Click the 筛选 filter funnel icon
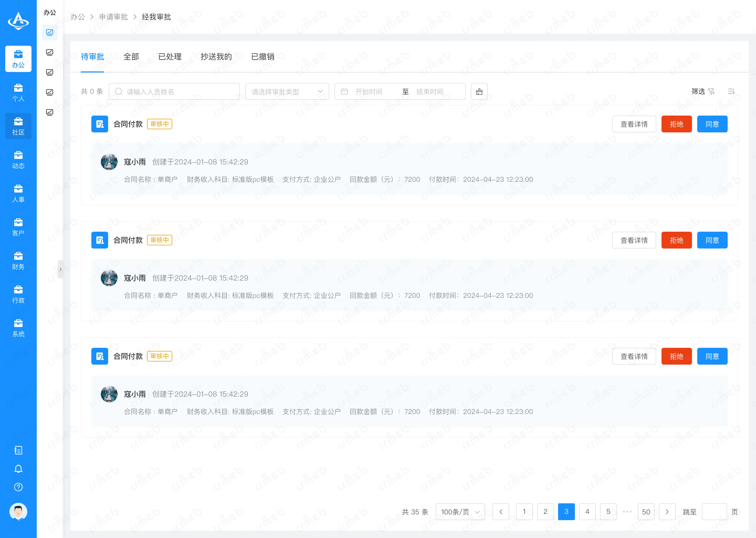Viewport: 756px width, 538px height. (x=711, y=91)
